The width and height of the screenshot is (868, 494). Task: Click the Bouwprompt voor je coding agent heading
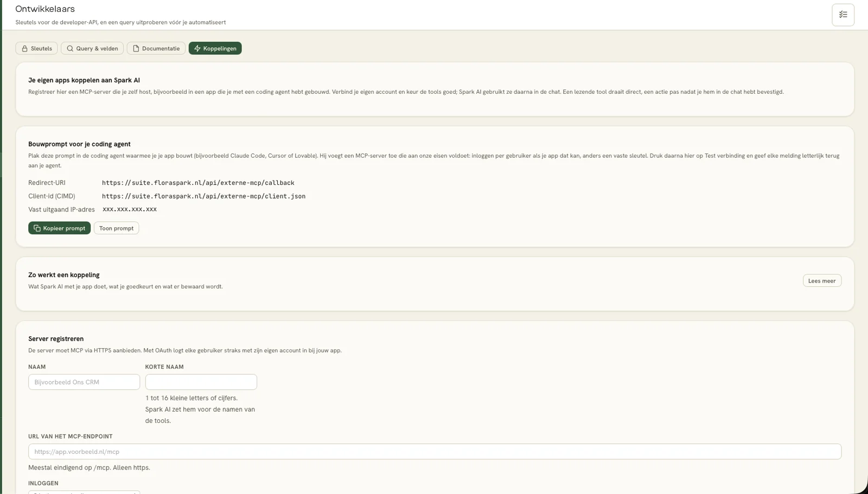(79, 144)
